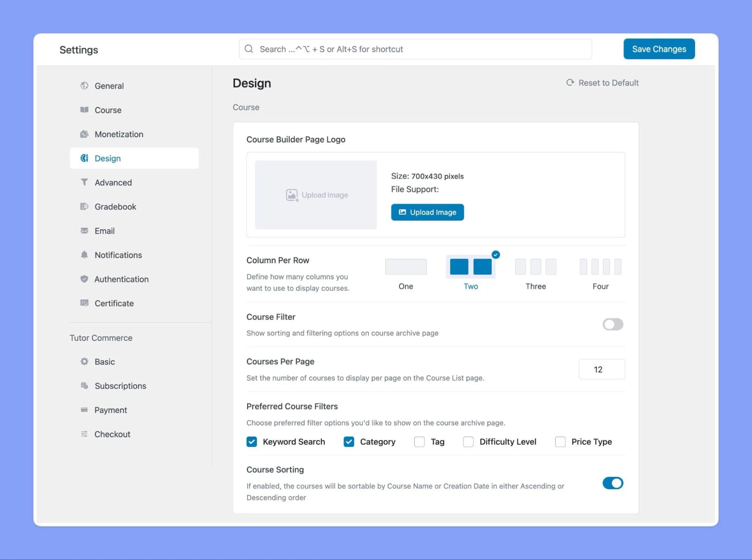Disable the Course Sorting toggle
Screen dimensions: 752x560
click(612, 483)
